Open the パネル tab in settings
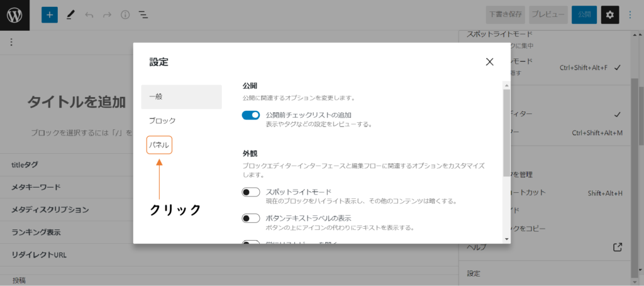The width and height of the screenshot is (644, 286). [159, 145]
